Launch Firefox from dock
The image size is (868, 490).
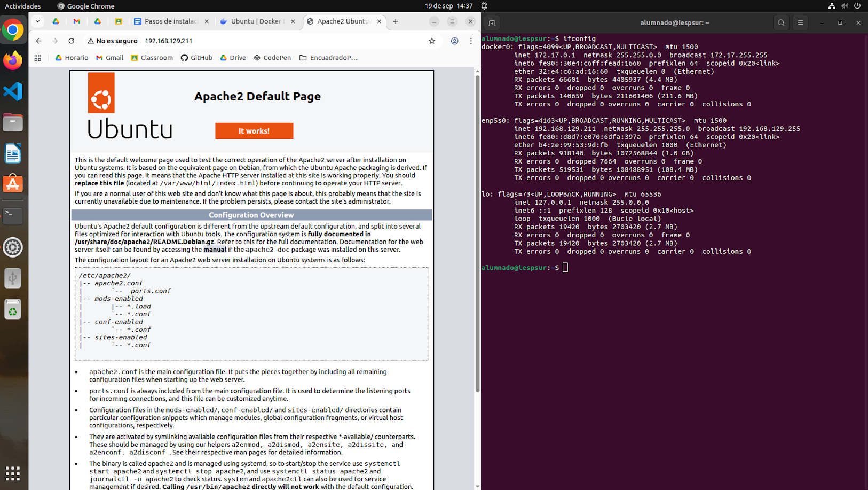click(x=13, y=60)
